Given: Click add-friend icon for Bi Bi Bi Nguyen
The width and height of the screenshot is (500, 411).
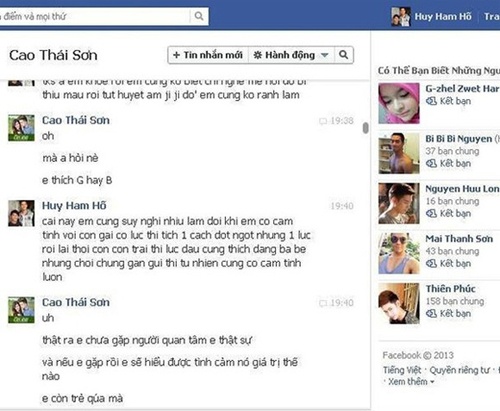Looking at the screenshot, I should 431,163.
